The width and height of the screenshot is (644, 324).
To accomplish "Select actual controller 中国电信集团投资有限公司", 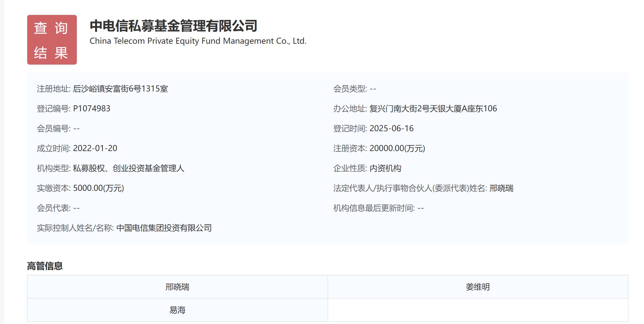I will pos(164,228).
